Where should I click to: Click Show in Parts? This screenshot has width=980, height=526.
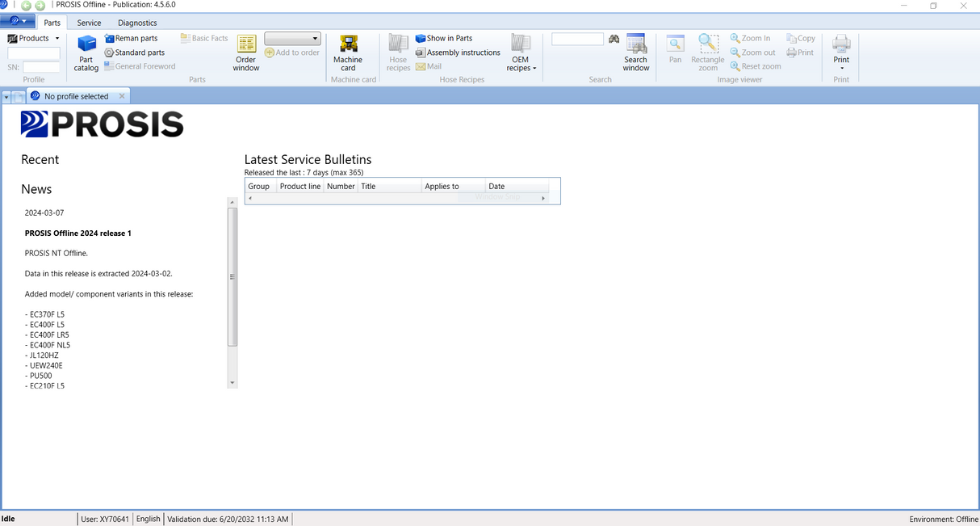[x=444, y=38]
